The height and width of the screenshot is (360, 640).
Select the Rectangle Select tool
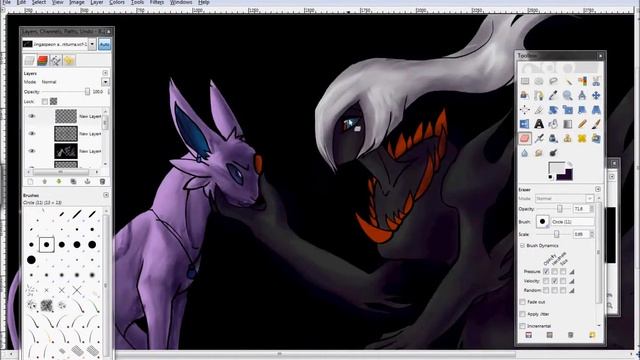pyautogui.click(x=525, y=81)
